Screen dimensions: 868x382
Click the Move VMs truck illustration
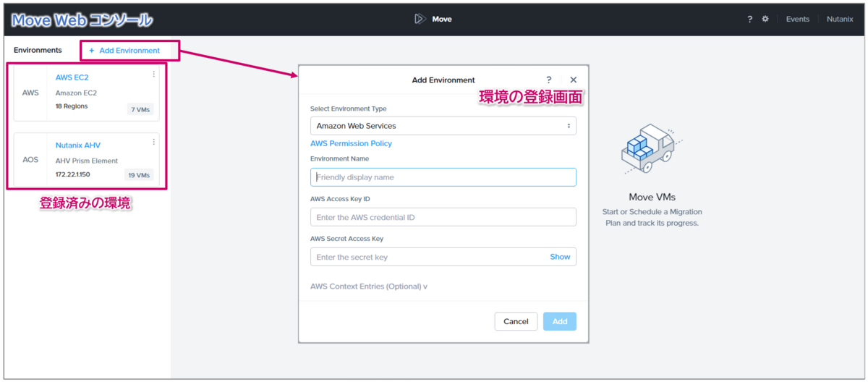click(652, 150)
